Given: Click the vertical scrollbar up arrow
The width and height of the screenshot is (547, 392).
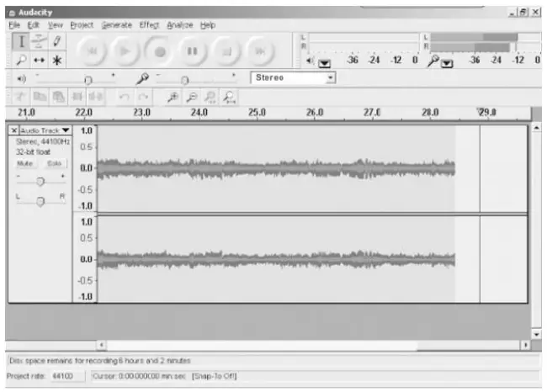Looking at the screenshot, I should coord(537,128).
